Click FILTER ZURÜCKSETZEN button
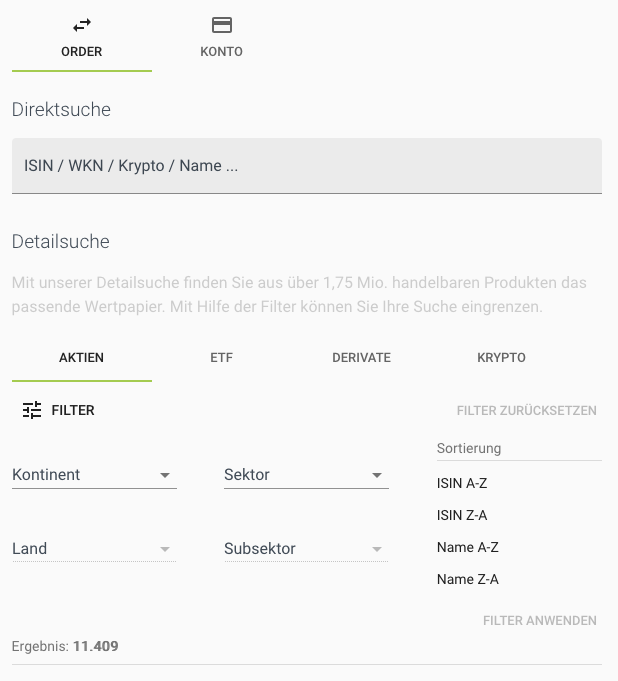This screenshot has width=618, height=681. [x=526, y=411]
